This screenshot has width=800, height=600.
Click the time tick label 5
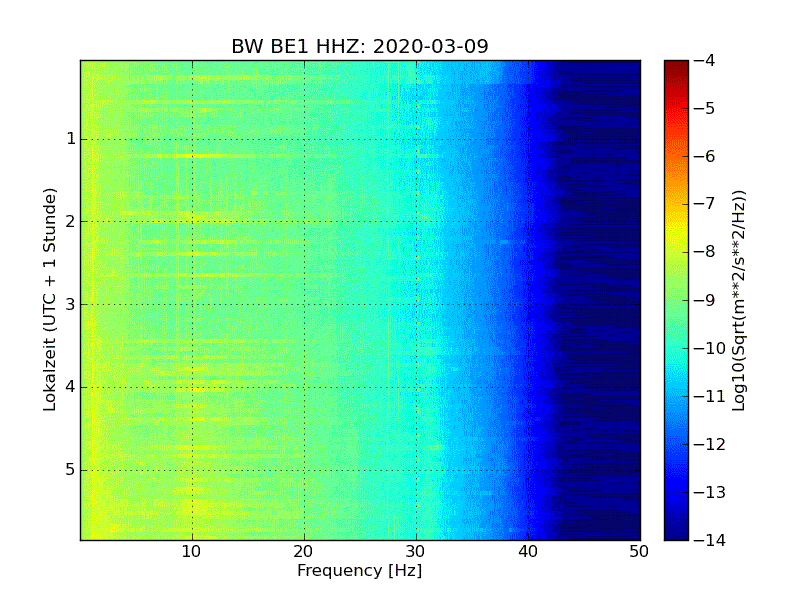71,470
